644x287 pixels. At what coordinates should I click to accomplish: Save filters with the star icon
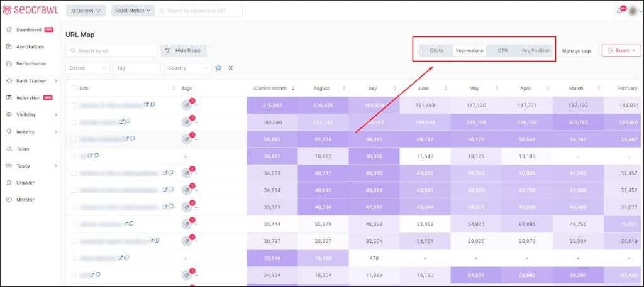click(x=218, y=68)
